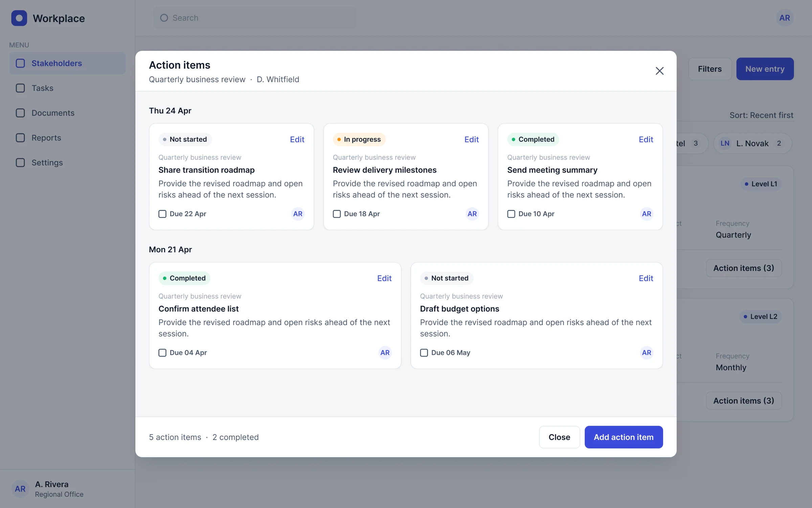Click Action items (3) under Monthly frequency

point(744,401)
